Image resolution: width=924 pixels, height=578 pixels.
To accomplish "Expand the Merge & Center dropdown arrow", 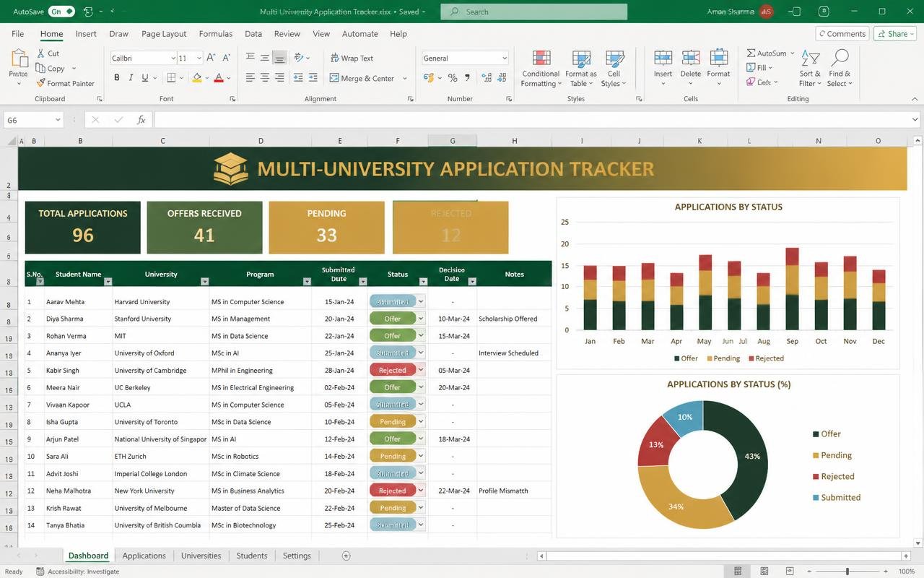I will pyautogui.click(x=404, y=79).
